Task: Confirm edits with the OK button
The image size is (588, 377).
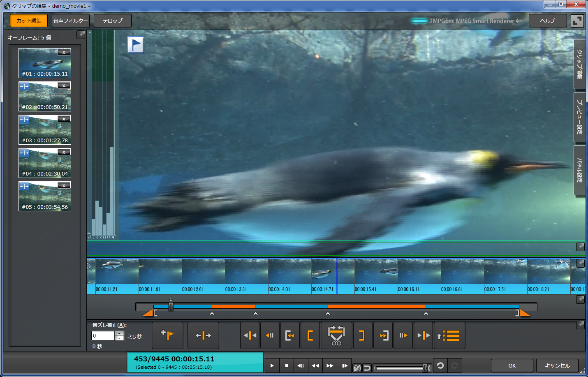Action: 512,365
